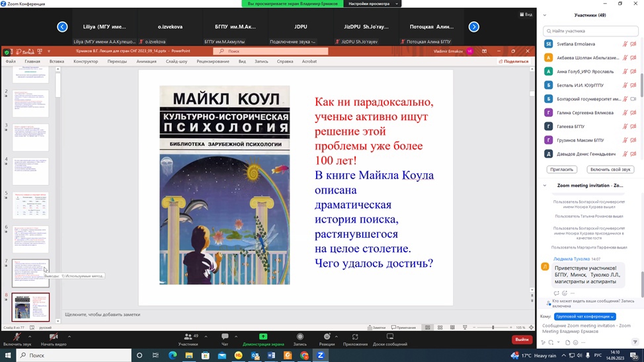Image resolution: width=644 pixels, height=362 pixels.
Task: Click the Участники participants icon in Zoom toolbar
Action: (x=188, y=337)
